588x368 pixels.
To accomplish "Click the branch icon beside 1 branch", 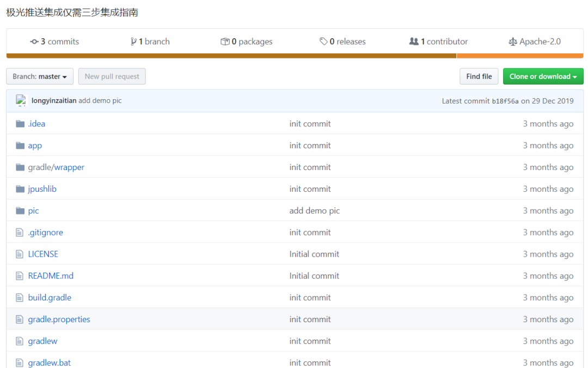I will click(133, 41).
